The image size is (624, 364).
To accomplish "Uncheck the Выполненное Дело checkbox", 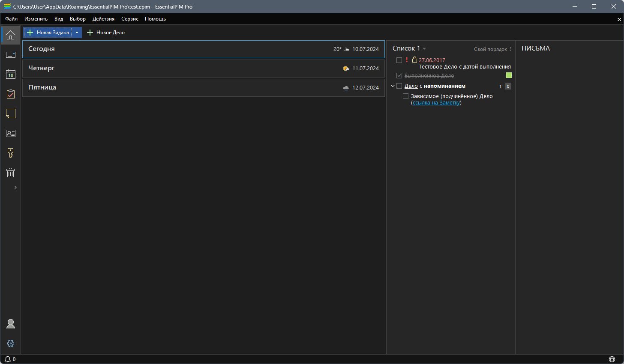I will tap(399, 76).
